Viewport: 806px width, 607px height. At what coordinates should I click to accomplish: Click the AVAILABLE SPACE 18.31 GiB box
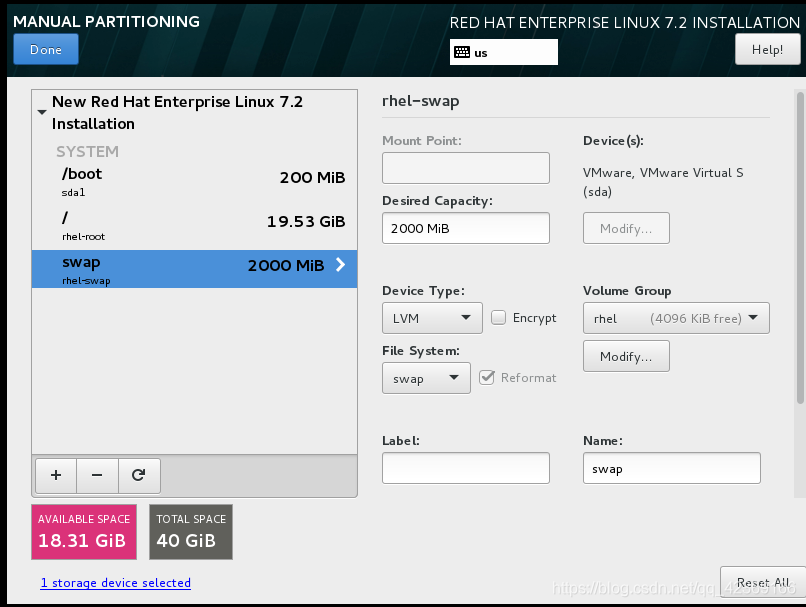pos(84,532)
